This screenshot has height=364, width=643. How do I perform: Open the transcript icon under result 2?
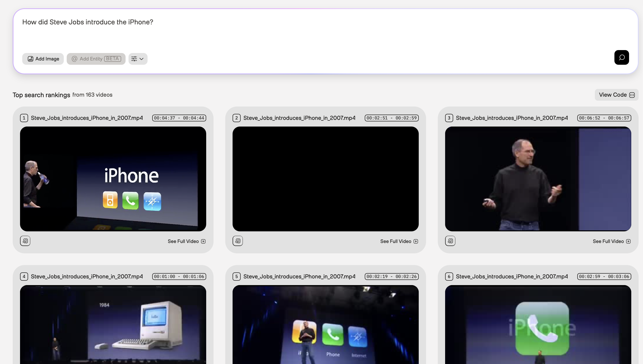(237, 241)
